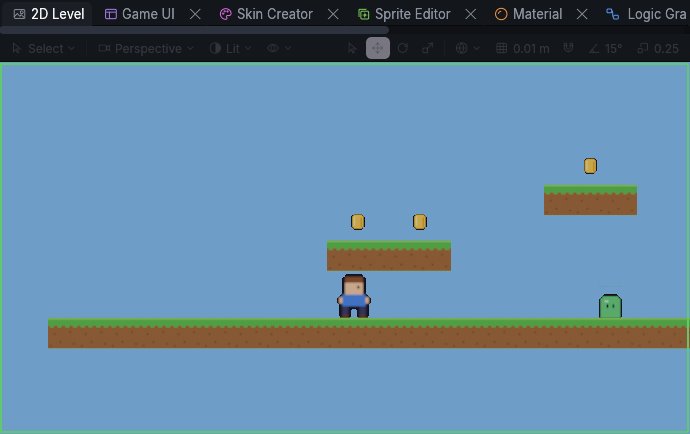Select the right coin over middle platform
The width and height of the screenshot is (690, 434).
pos(420,222)
